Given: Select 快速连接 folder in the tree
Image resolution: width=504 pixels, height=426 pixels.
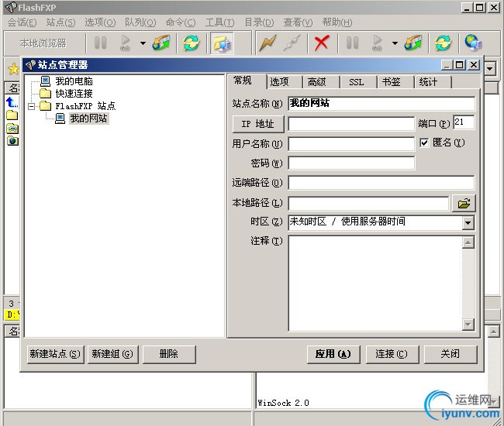Looking at the screenshot, I should tap(74, 94).
